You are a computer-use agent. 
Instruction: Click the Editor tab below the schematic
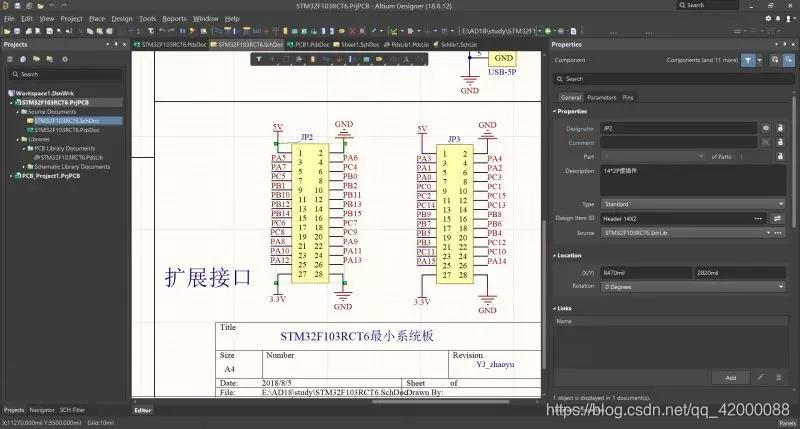(x=143, y=410)
